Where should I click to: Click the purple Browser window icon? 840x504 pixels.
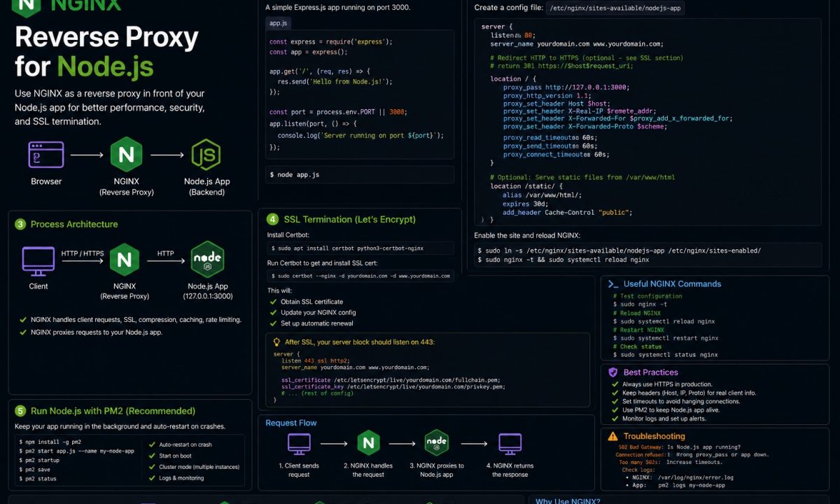45,154
